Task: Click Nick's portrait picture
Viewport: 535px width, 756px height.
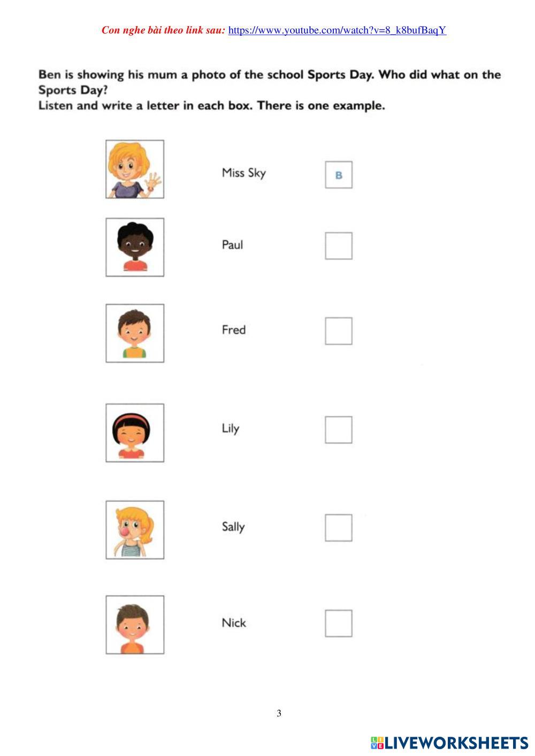Action: point(135,624)
